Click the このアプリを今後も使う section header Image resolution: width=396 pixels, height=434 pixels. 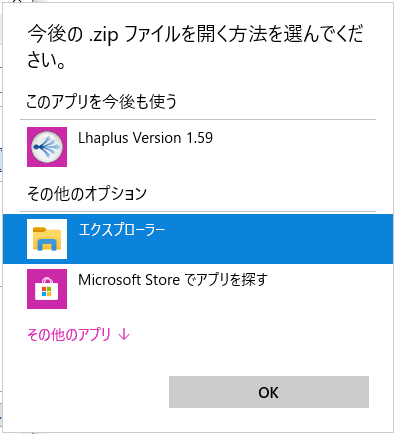tap(101, 101)
